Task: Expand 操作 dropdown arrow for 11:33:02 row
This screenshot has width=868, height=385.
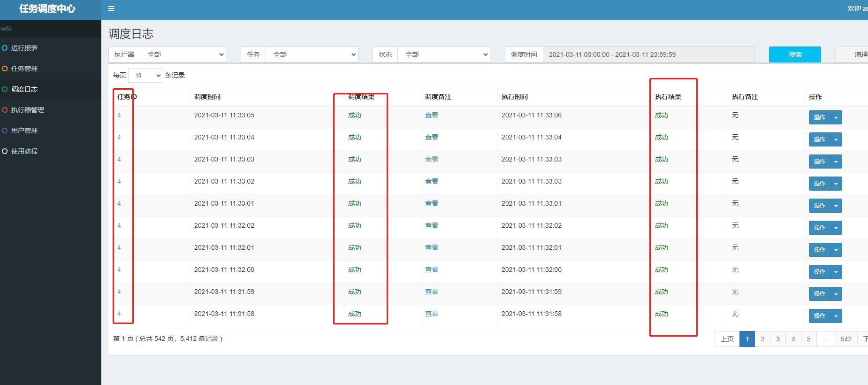Action: [x=836, y=184]
